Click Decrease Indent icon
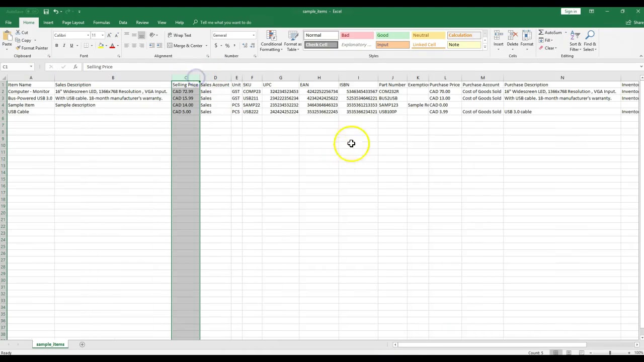The width and height of the screenshot is (644, 362). coord(152,46)
